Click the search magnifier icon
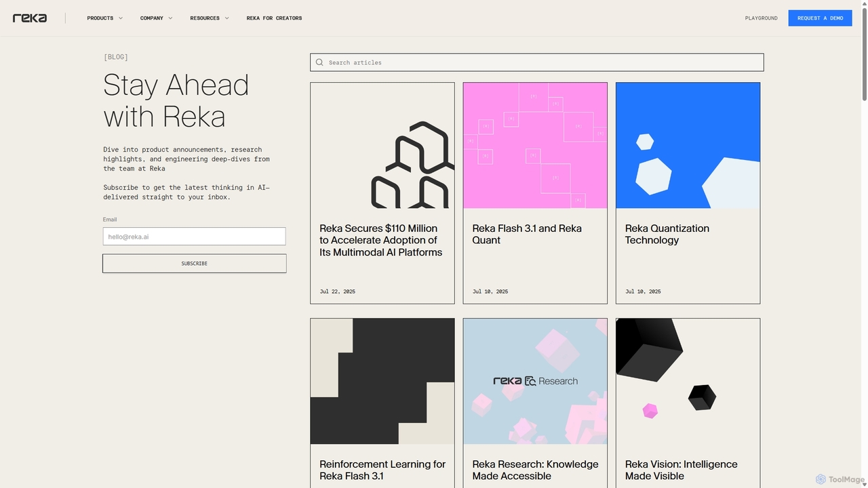 pyautogui.click(x=319, y=62)
